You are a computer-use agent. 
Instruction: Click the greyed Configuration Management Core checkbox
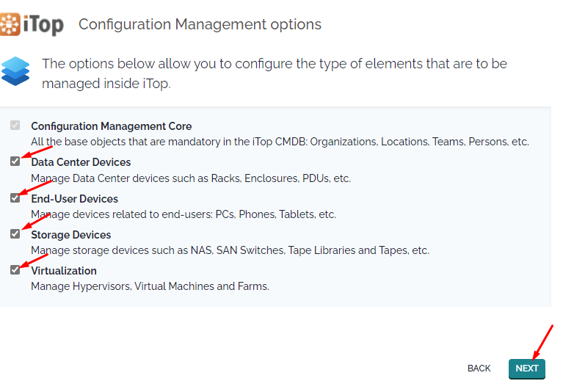[15, 126]
